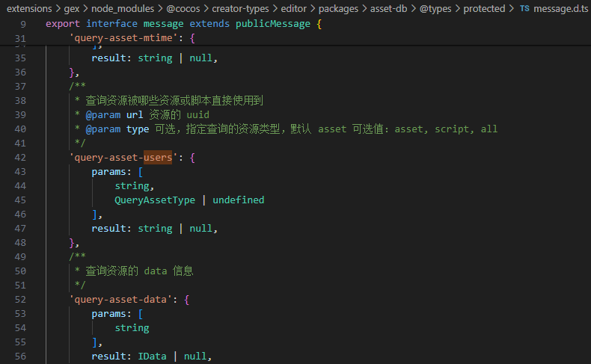Click the sticky 'query-asset-mtime' header line

123,38
